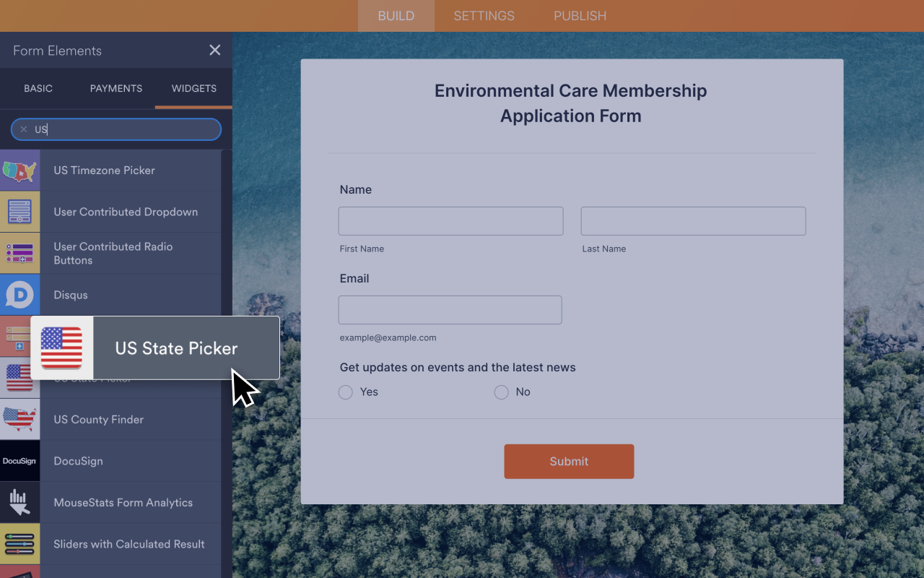Select the DocuSign widget icon

coord(19,460)
